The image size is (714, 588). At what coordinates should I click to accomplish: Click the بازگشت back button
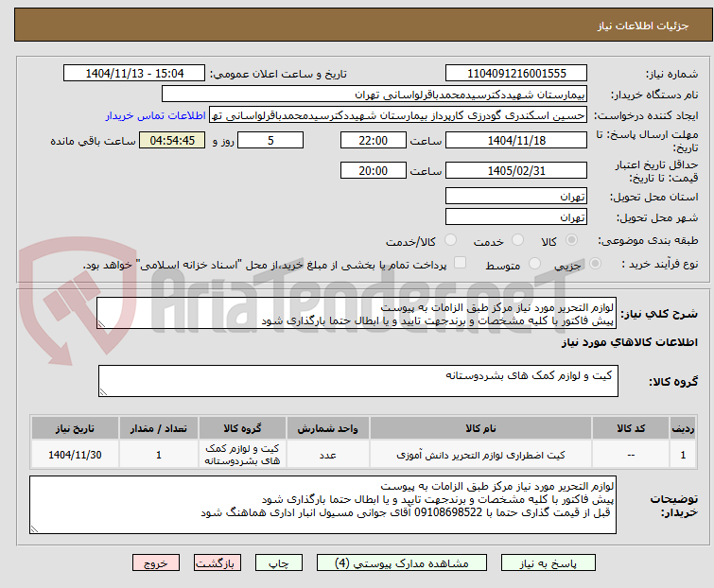click(218, 563)
